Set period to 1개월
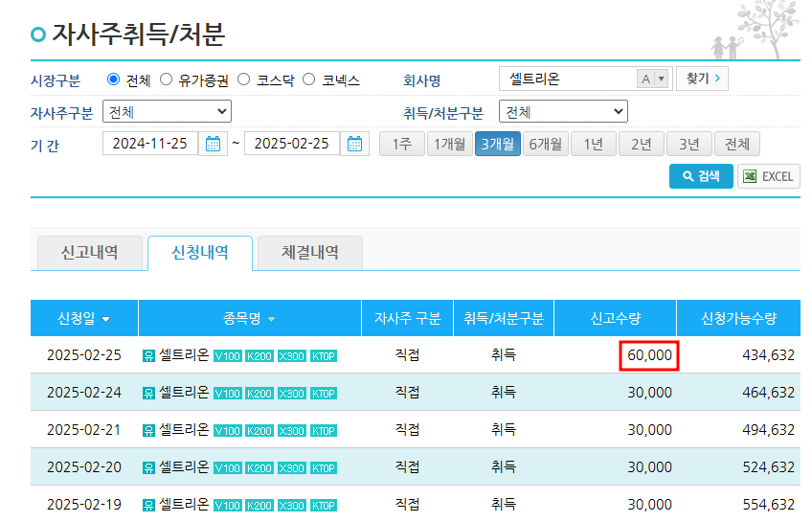Screen dimensions: 812x522 tap(449, 144)
